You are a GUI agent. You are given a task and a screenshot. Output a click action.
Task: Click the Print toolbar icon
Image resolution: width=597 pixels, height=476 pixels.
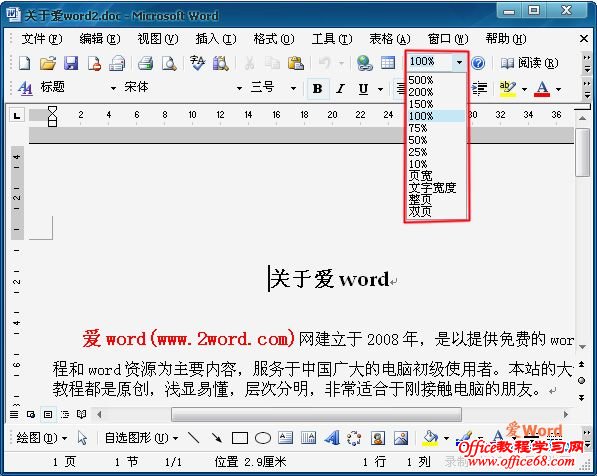point(145,63)
